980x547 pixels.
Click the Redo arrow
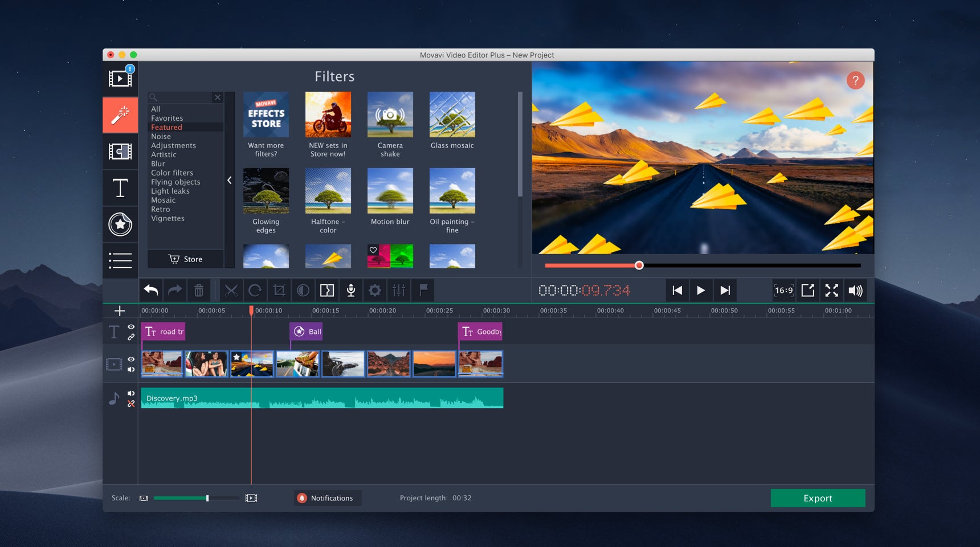[175, 291]
